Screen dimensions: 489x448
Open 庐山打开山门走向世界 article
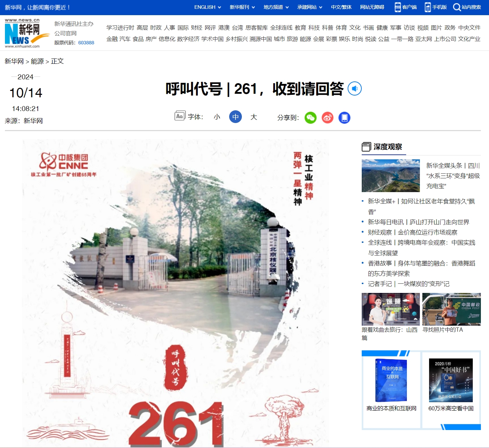click(x=418, y=222)
